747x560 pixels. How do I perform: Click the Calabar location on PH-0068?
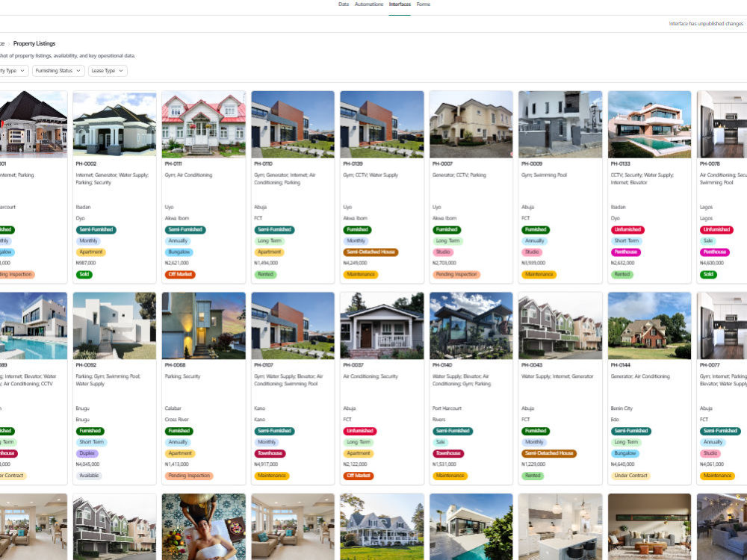pyautogui.click(x=173, y=408)
